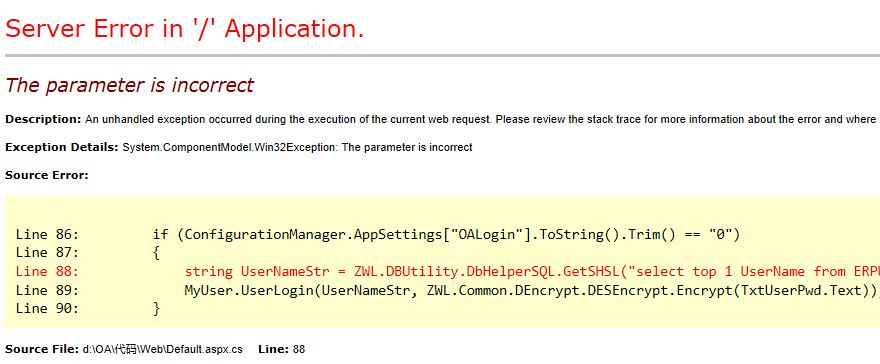Click the bold "Description:" label
Screen dimensions: 880x364
(x=43, y=119)
